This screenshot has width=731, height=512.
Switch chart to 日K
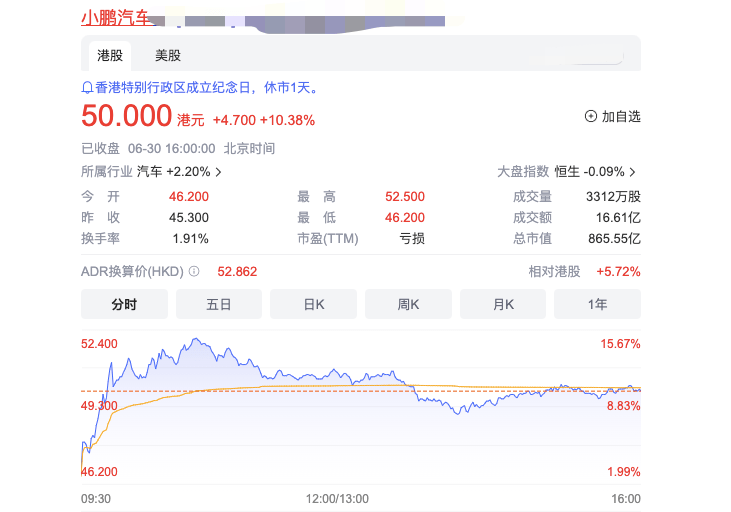click(x=313, y=304)
